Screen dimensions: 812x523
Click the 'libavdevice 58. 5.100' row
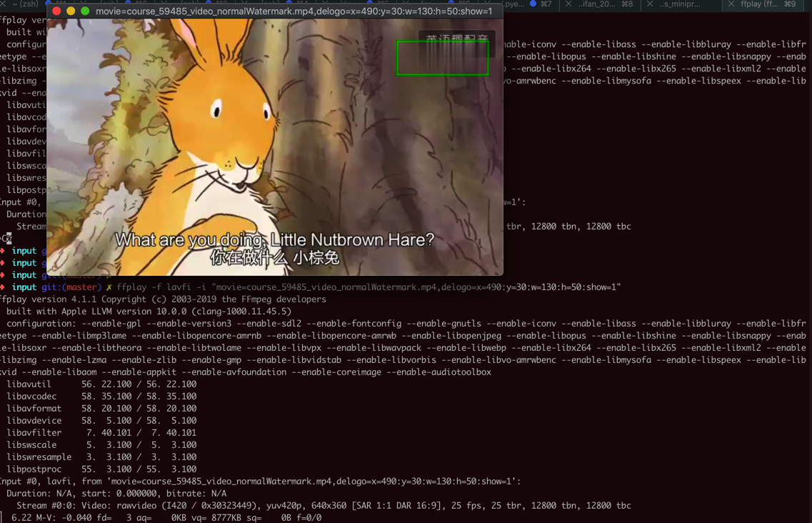(x=101, y=420)
